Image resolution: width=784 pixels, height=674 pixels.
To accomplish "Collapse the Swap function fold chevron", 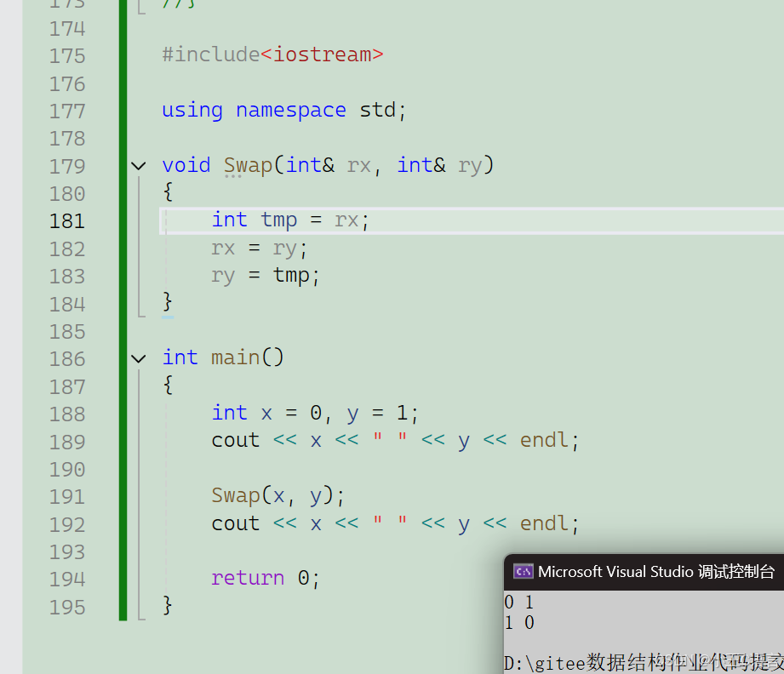I will [139, 165].
